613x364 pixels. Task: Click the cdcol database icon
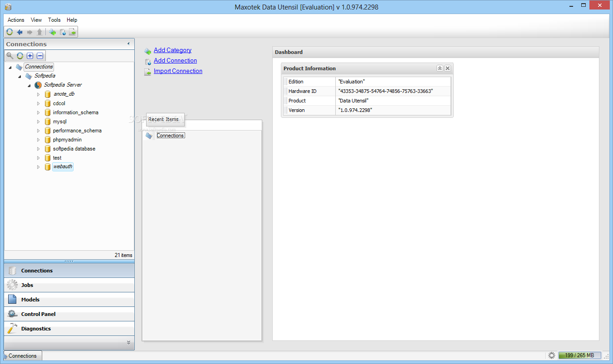click(x=48, y=103)
